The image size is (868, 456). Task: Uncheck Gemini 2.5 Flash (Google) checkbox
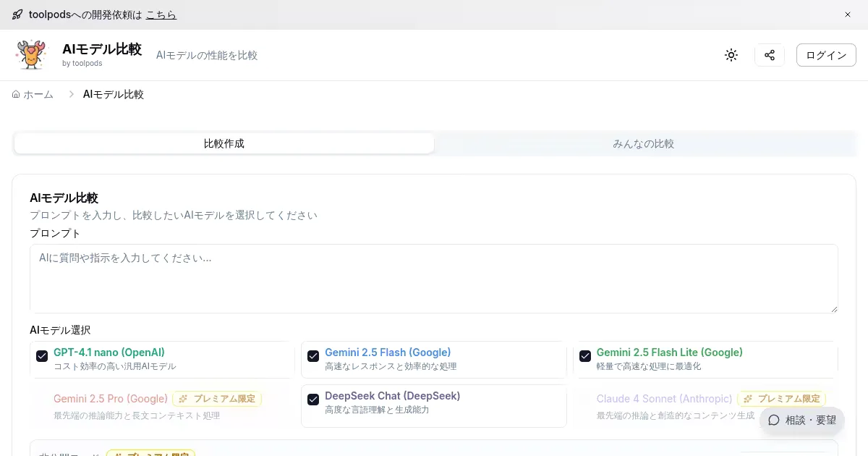313,356
